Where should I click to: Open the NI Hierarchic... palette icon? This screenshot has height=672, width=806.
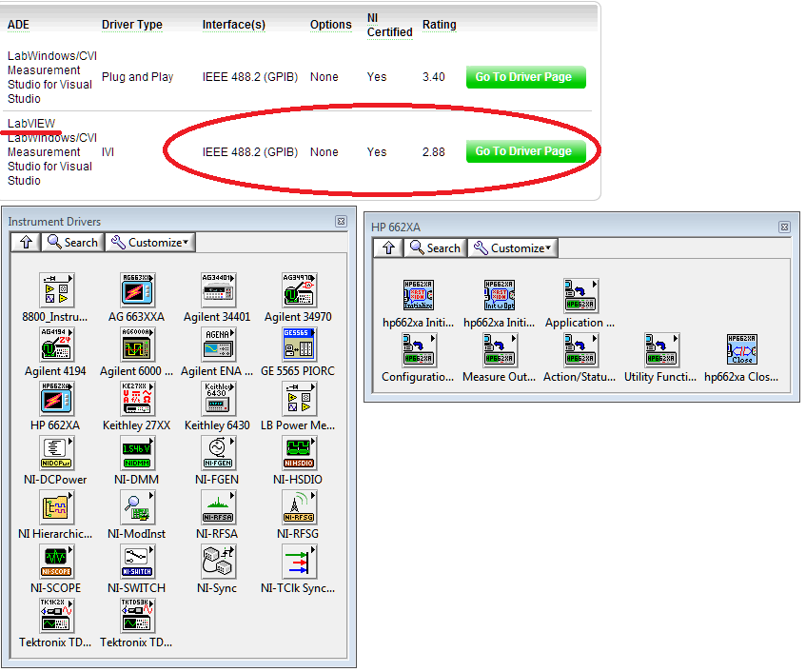[56, 507]
